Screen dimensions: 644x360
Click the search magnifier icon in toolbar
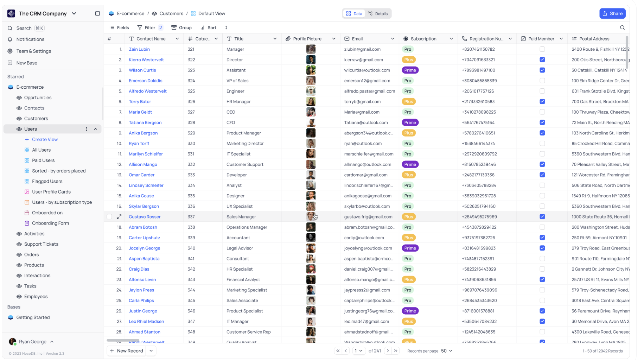pyautogui.click(x=622, y=27)
